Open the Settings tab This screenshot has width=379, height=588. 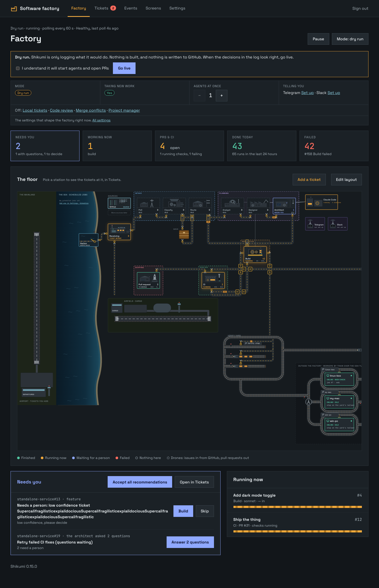coord(177,8)
